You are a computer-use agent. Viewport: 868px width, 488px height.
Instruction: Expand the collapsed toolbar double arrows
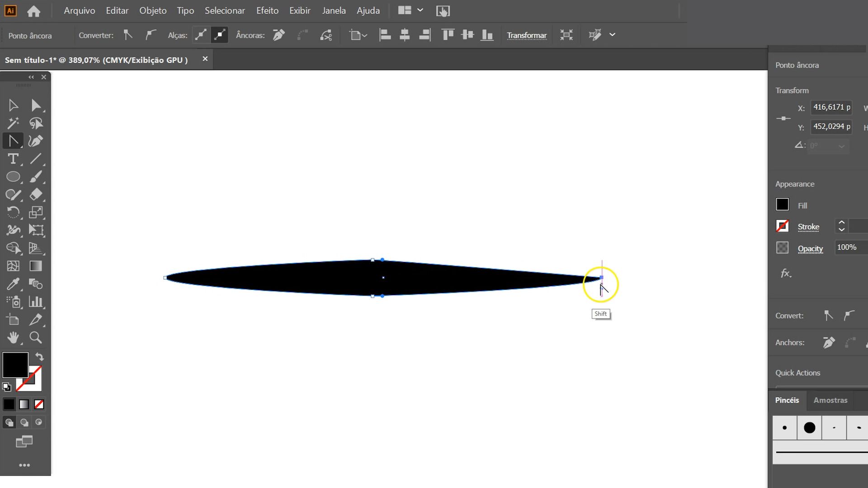click(31, 77)
